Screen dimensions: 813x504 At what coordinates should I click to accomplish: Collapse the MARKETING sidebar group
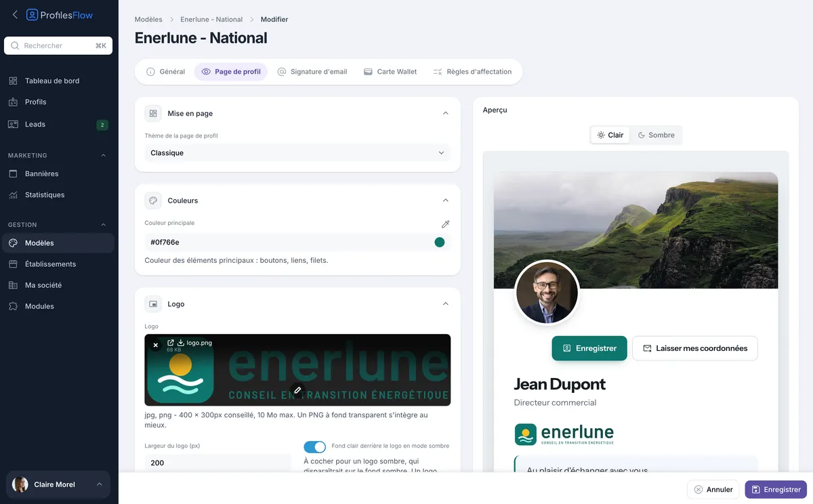104,156
